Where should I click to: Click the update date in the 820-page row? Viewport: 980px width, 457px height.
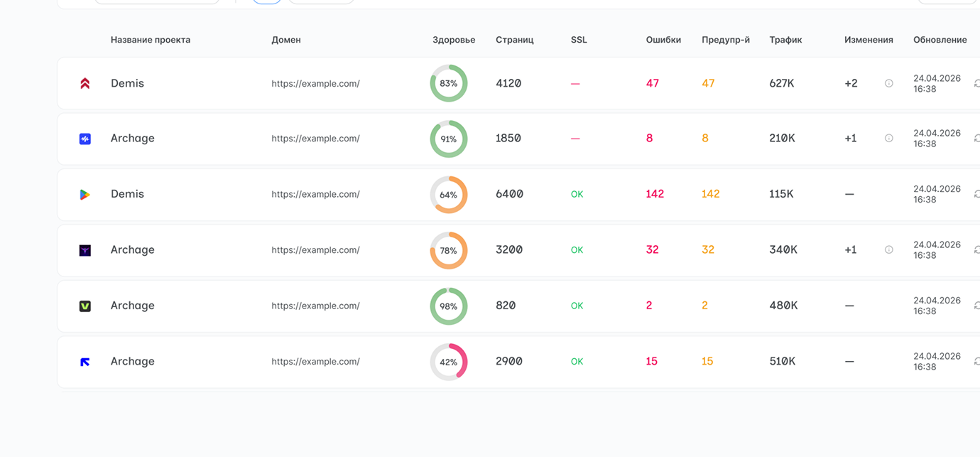[x=937, y=306]
